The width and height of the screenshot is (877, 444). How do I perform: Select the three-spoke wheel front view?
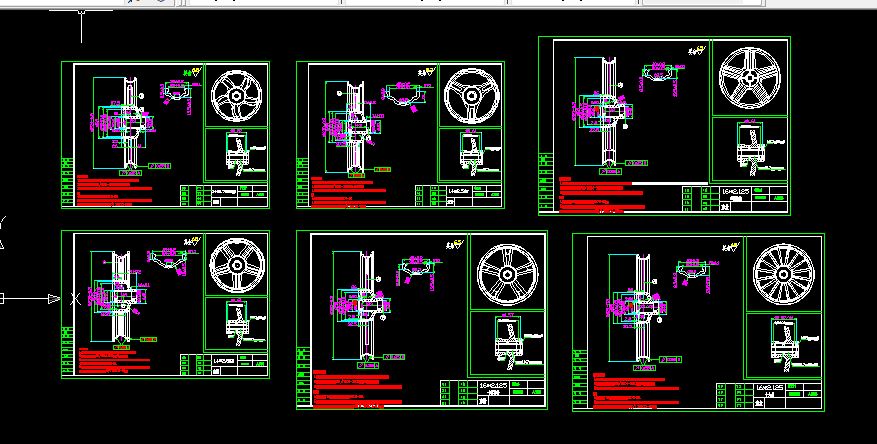[471, 95]
